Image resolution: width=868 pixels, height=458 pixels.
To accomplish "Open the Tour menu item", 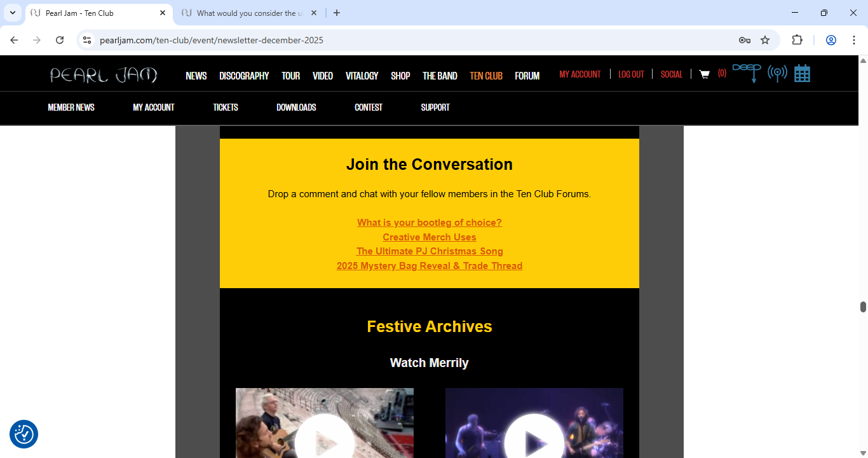I will [291, 76].
